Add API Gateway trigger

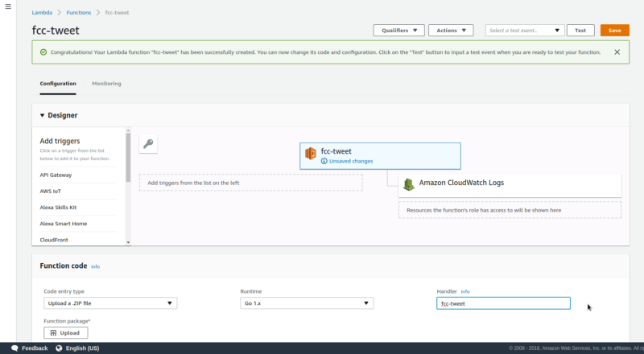pyautogui.click(x=56, y=175)
